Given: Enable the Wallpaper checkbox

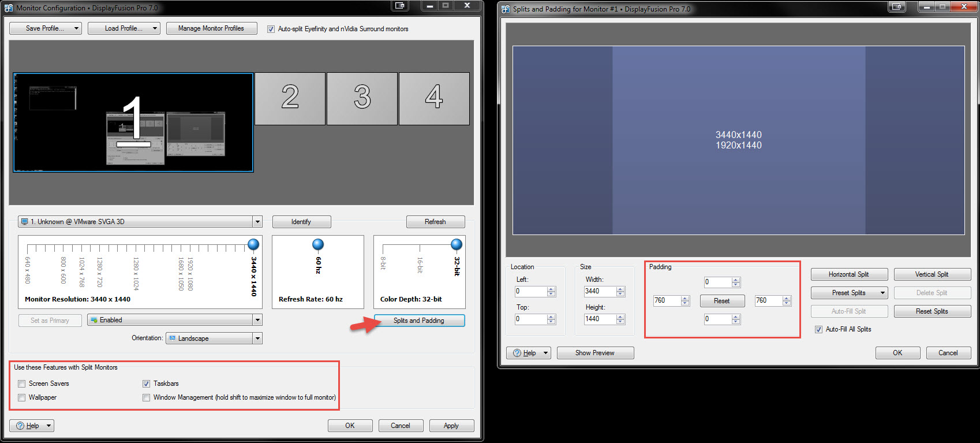Looking at the screenshot, I should [22, 397].
